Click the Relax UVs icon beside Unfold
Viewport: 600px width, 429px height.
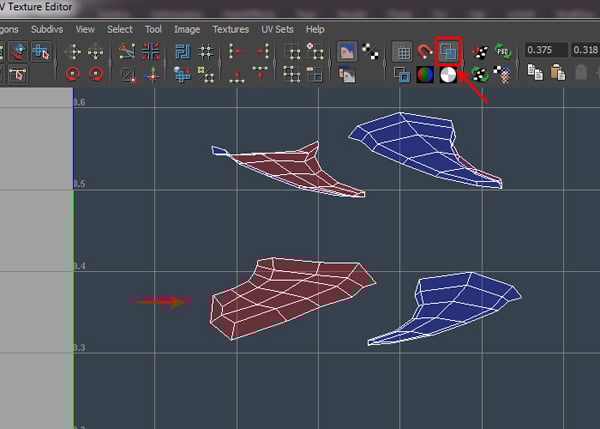point(206,75)
